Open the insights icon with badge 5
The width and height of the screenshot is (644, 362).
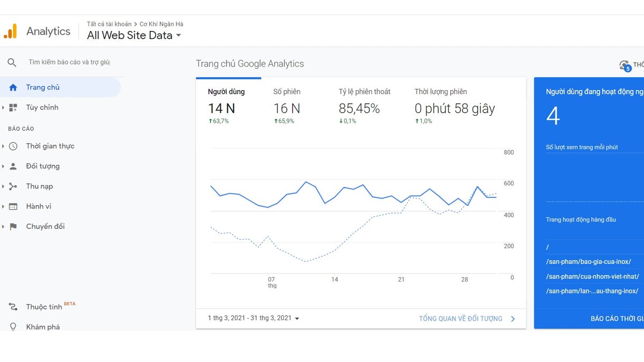click(x=625, y=65)
